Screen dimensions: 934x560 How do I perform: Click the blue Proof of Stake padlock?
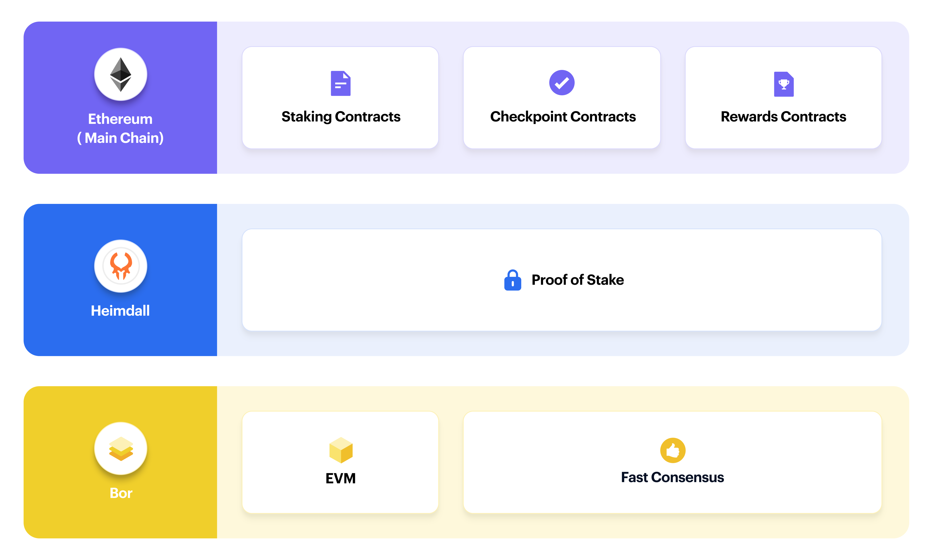tap(512, 280)
